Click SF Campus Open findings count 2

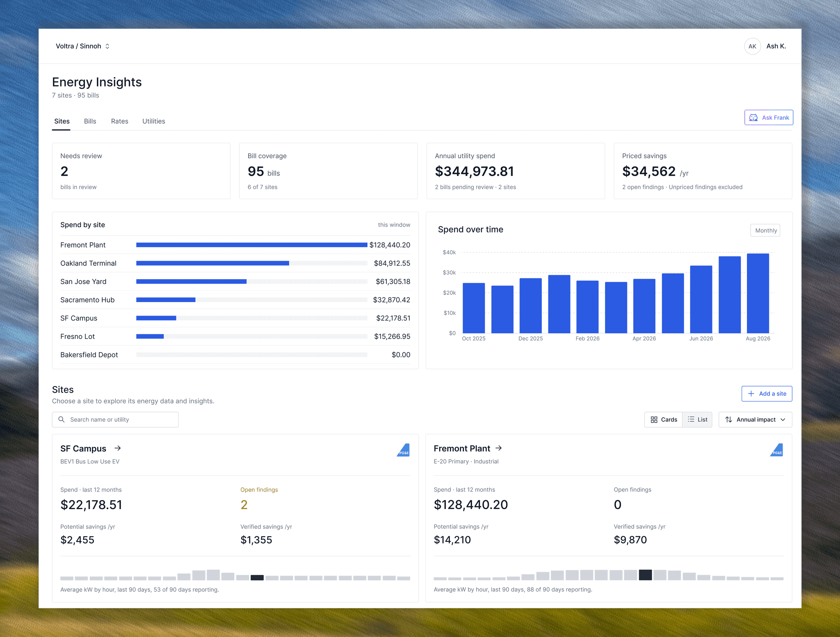click(244, 505)
